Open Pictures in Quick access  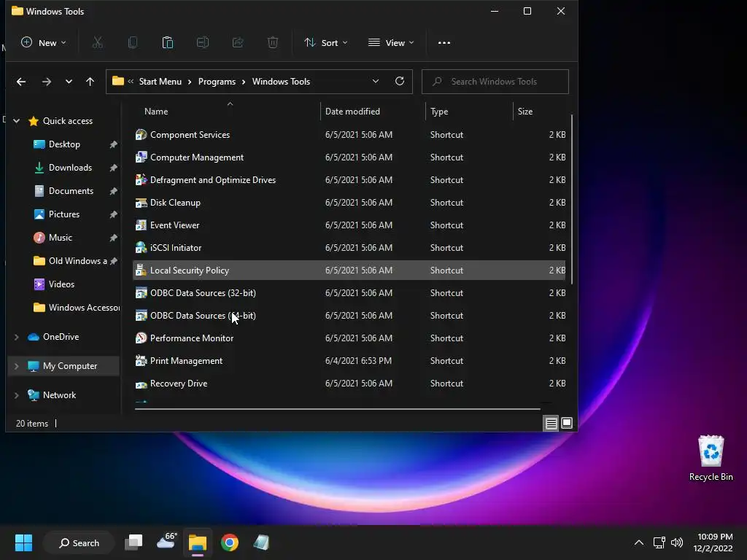pos(64,214)
